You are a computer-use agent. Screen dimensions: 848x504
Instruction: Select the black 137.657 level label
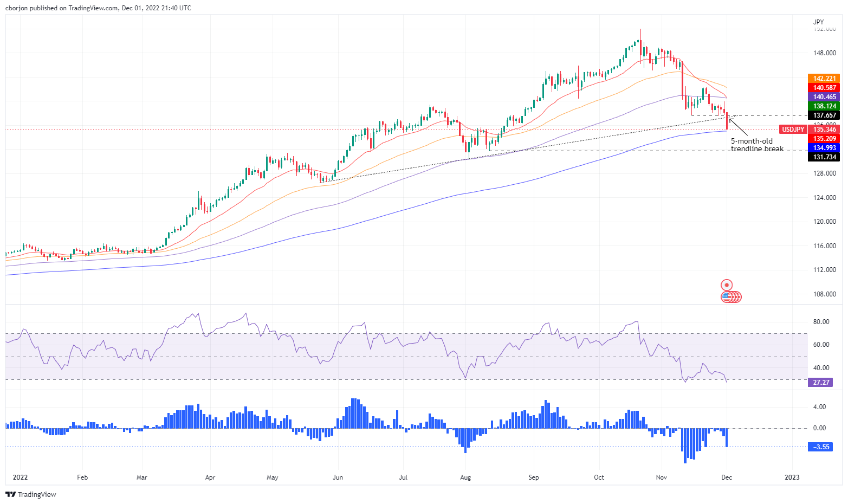(824, 115)
